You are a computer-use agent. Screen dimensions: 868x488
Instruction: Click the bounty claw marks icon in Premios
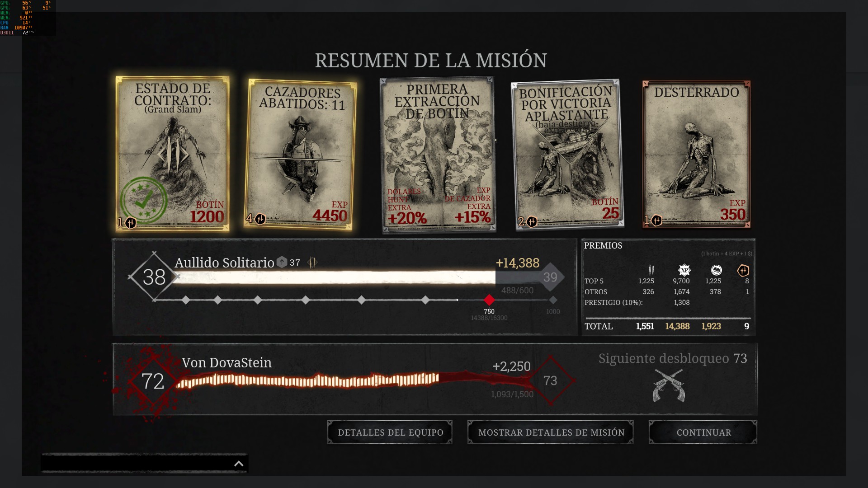651,270
